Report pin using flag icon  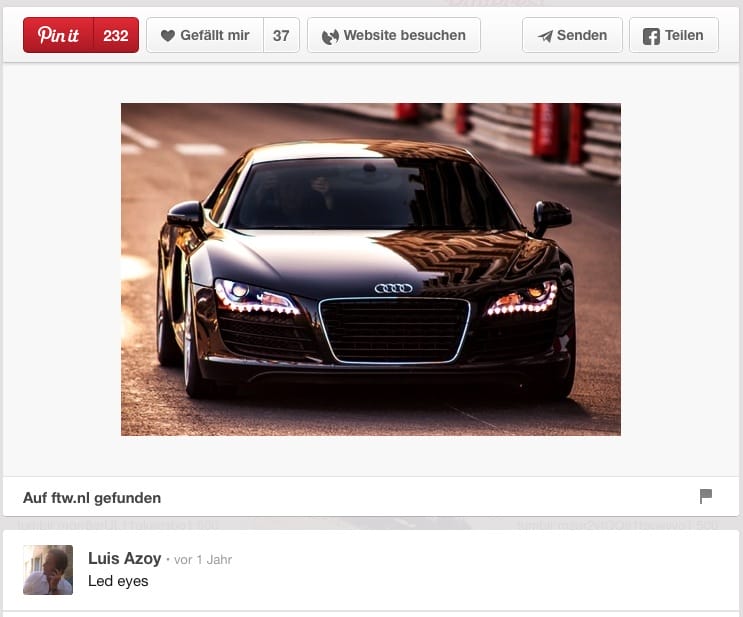click(x=706, y=496)
